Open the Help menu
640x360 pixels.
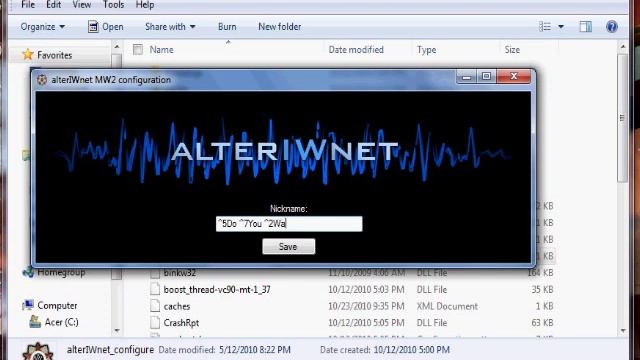pyautogui.click(x=145, y=4)
